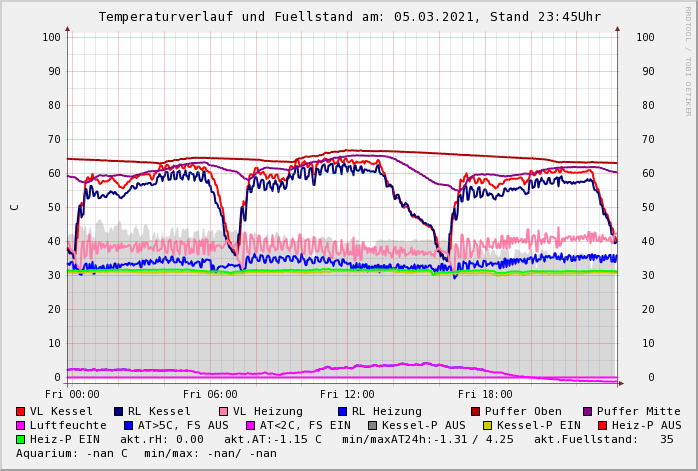Click the Fri 18:00 time axis label
The width and height of the screenshot is (698, 471).
pyautogui.click(x=485, y=394)
